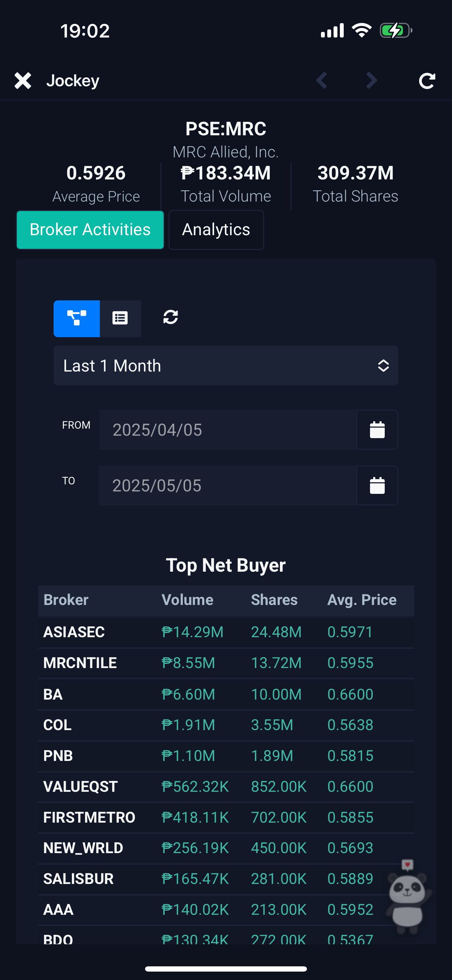Select the ASIASEC broker row
The height and width of the screenshot is (980, 452).
point(226,632)
